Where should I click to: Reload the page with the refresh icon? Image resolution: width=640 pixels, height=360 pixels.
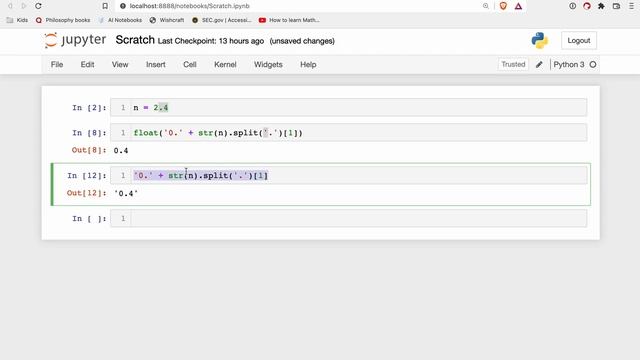click(x=38, y=6)
